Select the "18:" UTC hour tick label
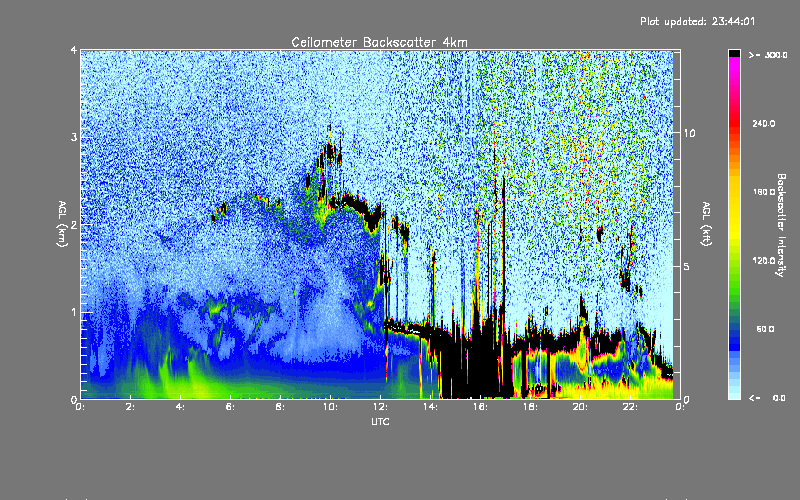 [530, 407]
